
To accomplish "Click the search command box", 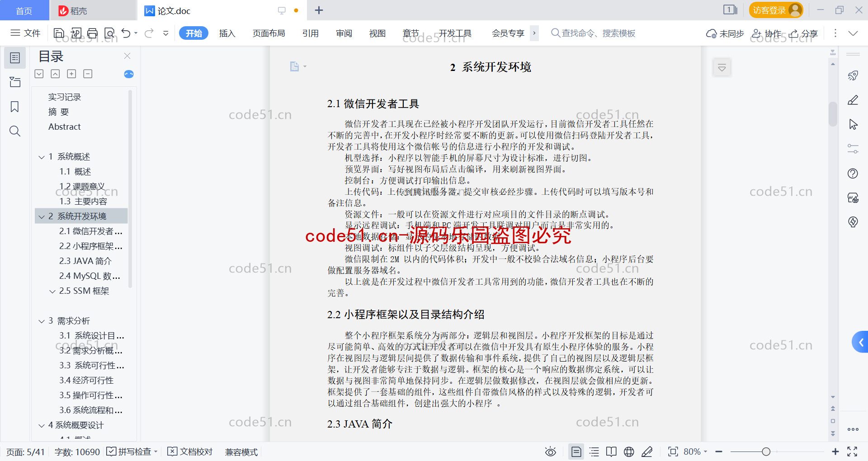I will click(x=593, y=33).
